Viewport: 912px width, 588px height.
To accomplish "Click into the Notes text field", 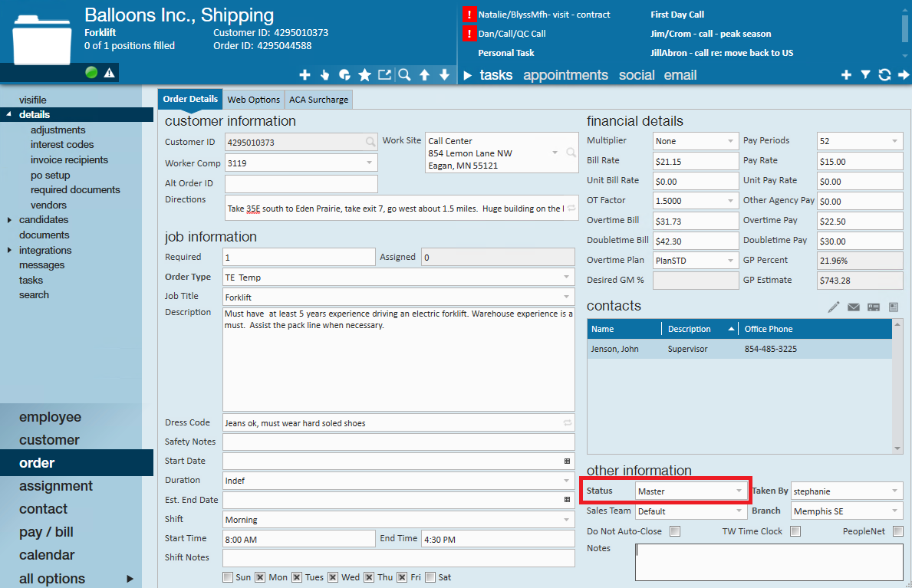I will click(769, 563).
